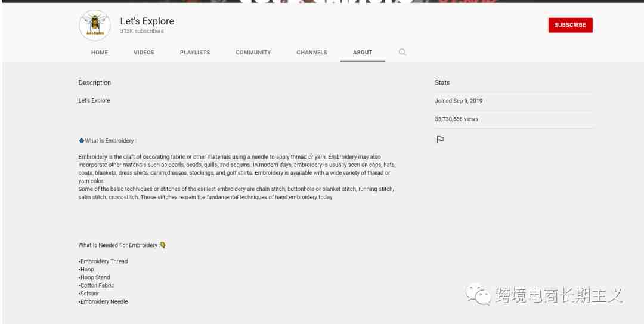The image size is (644, 324).
Task: Click the WeChat logo in the watermark
Action: click(x=478, y=294)
